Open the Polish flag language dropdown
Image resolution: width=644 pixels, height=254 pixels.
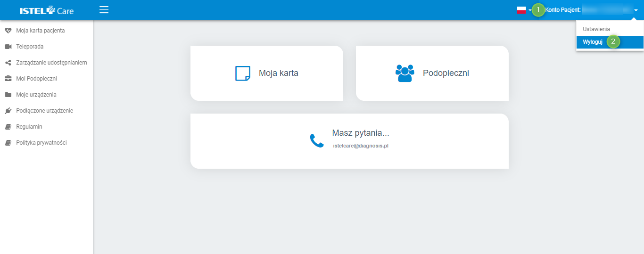point(523,10)
